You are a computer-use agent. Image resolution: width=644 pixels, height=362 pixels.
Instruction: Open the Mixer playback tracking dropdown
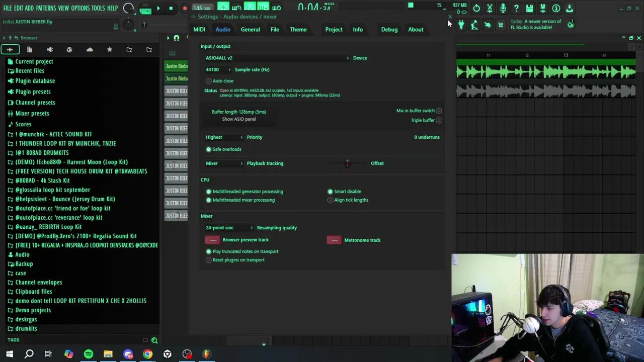(x=224, y=163)
